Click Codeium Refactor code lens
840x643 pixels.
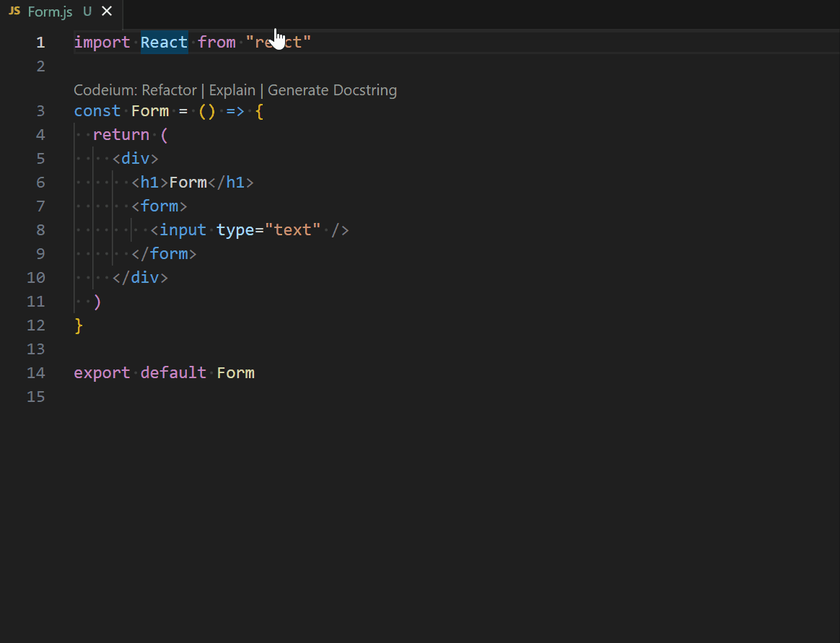pos(169,89)
